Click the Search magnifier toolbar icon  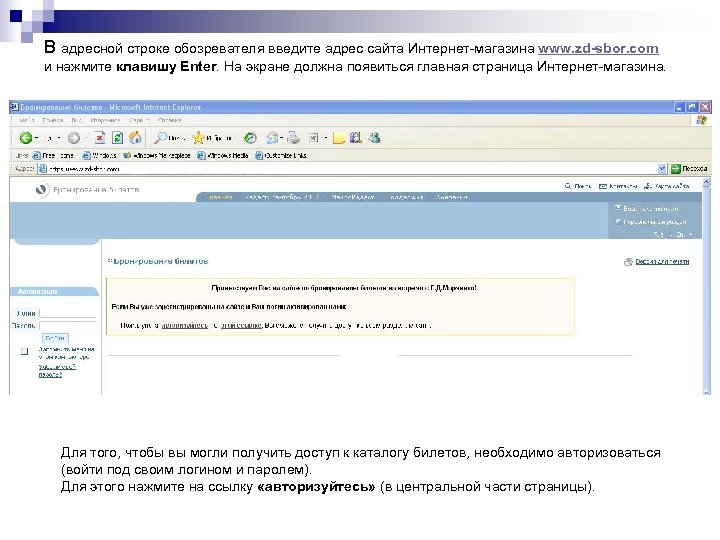[x=160, y=138]
